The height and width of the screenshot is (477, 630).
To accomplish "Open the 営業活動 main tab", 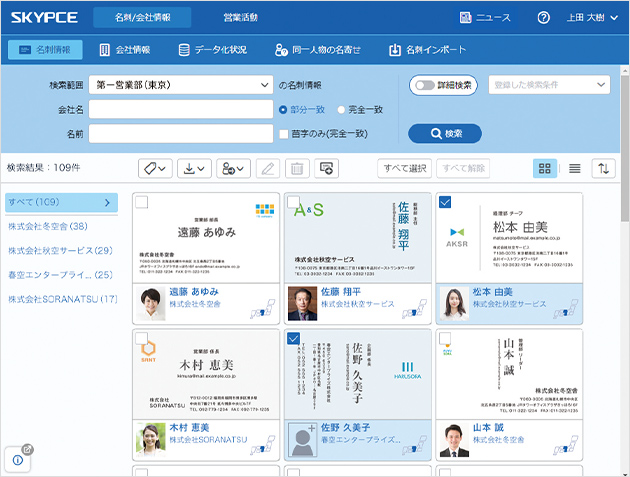I will 240,17.
